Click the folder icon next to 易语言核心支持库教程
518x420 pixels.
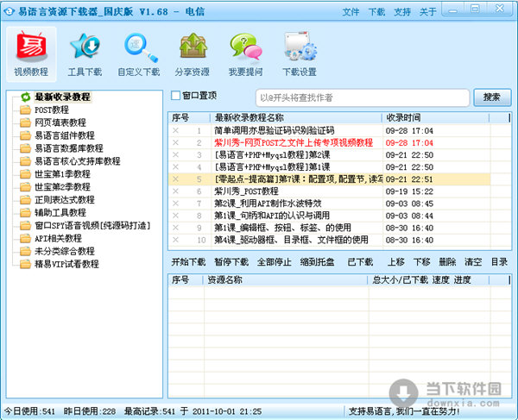(x=25, y=161)
